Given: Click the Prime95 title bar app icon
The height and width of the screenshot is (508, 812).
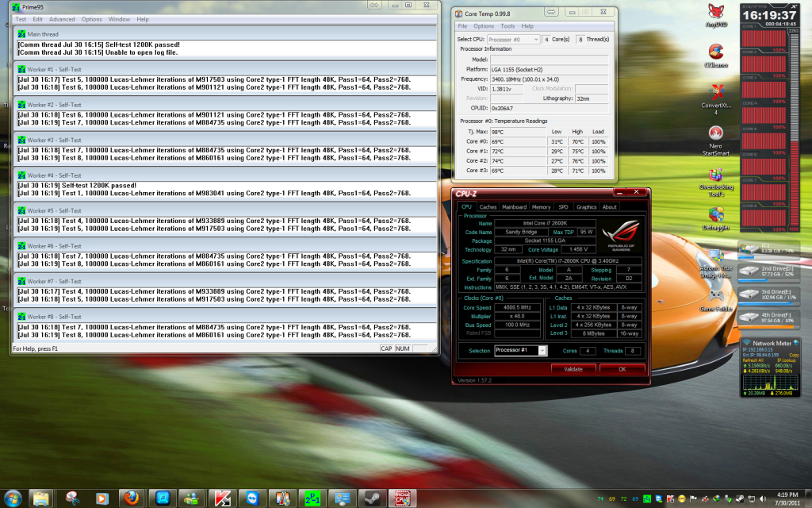Looking at the screenshot, I should 16,7.
